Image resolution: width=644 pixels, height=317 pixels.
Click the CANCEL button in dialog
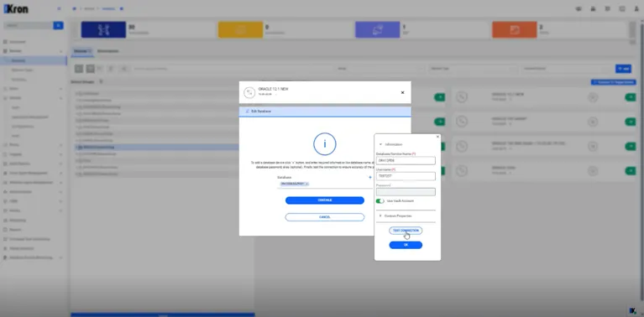(x=324, y=217)
